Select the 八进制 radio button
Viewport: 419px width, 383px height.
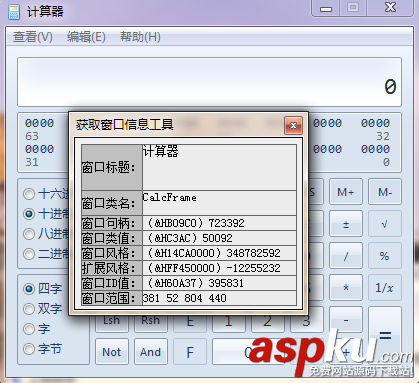point(29,234)
